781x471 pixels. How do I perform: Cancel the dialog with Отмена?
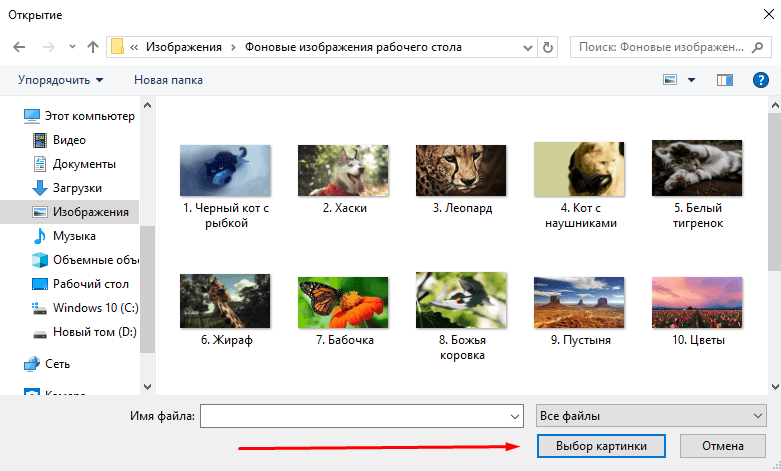coord(723,446)
